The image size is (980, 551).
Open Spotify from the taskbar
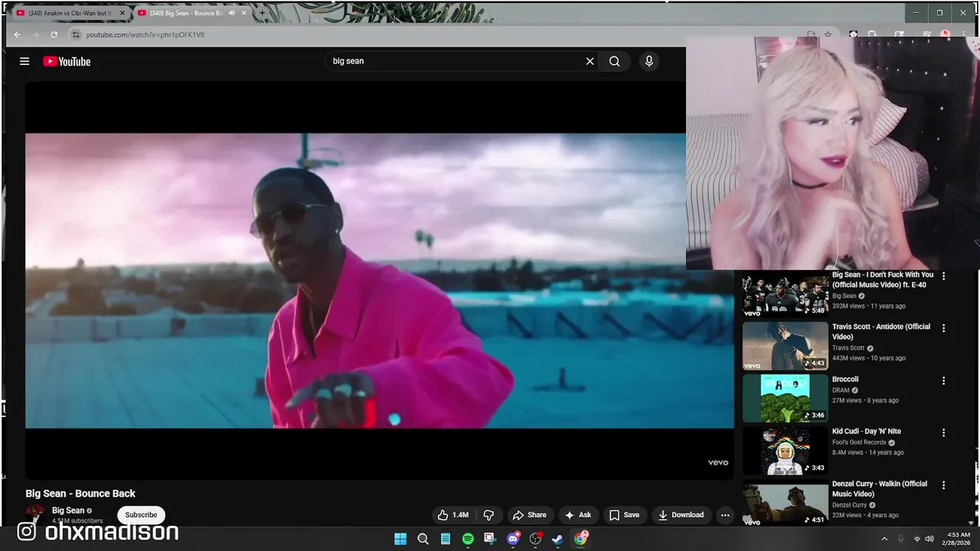468,539
